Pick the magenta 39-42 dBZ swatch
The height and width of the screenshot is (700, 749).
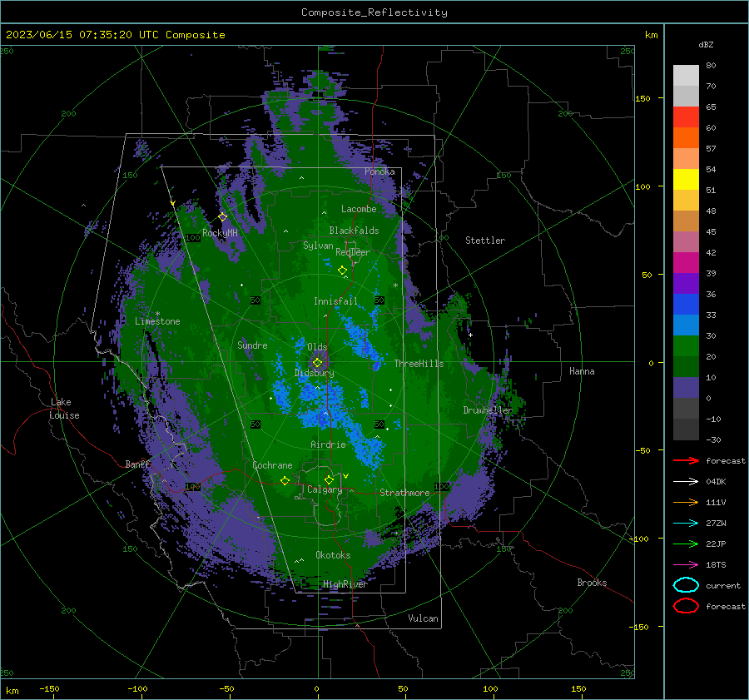(686, 263)
